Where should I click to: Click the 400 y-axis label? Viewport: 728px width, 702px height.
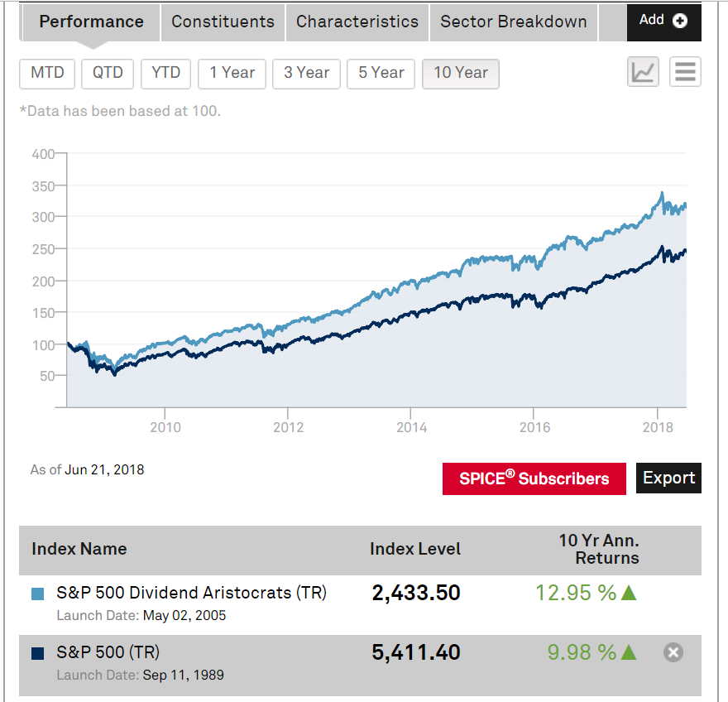pyautogui.click(x=43, y=154)
